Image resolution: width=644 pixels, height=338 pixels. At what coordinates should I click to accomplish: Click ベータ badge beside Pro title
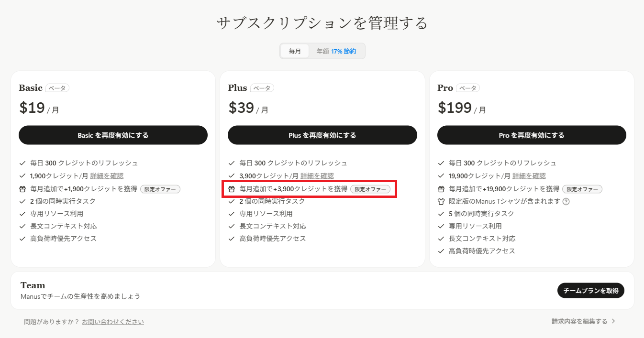pos(468,88)
